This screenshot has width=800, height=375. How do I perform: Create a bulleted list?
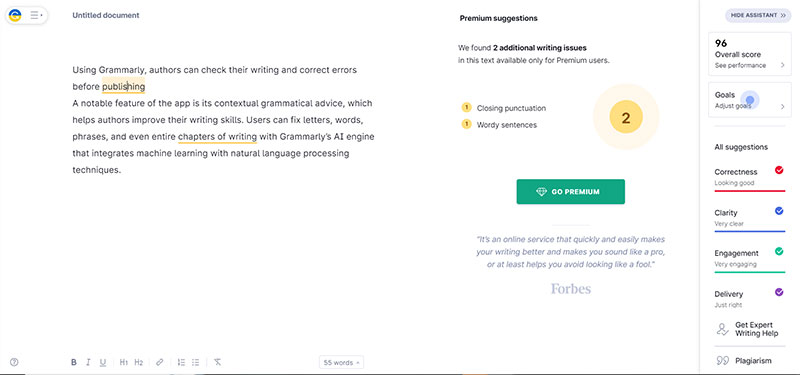[195, 362]
